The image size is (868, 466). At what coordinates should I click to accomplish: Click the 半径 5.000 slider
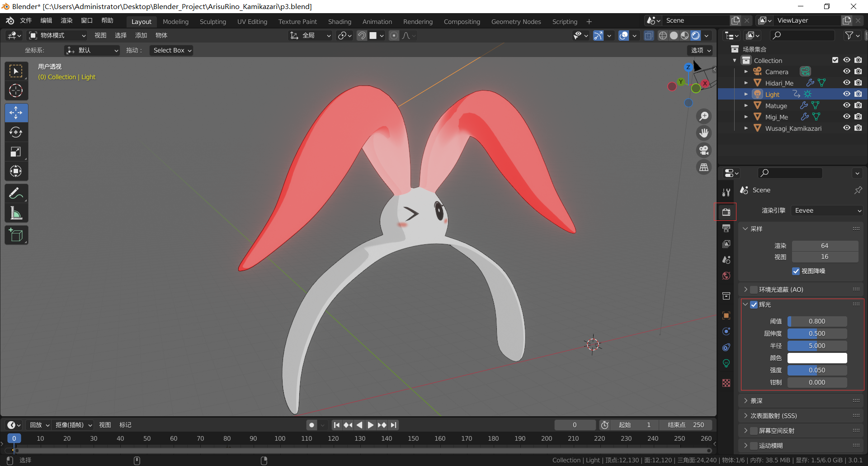click(x=817, y=346)
